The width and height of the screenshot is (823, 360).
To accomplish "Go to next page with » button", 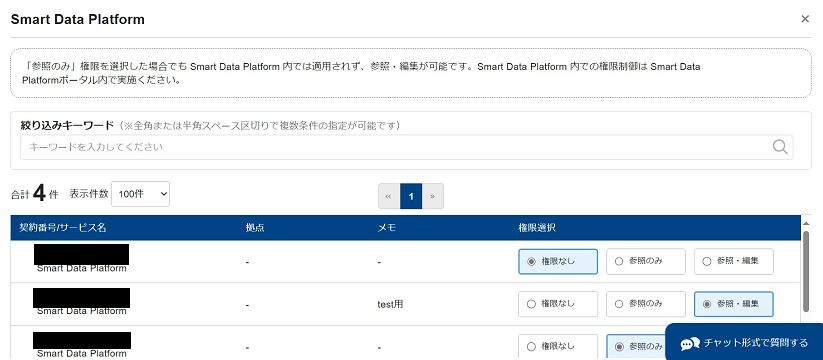I will pyautogui.click(x=432, y=196).
